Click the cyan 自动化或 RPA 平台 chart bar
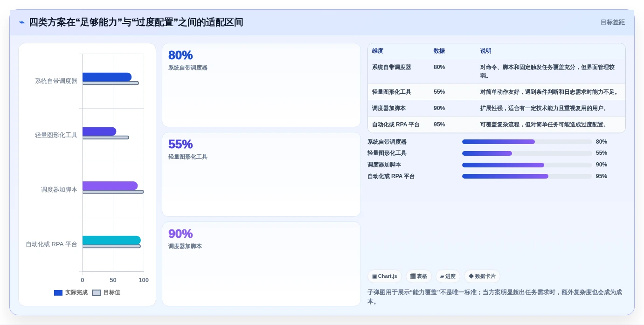The width and height of the screenshot is (644, 325). (111, 240)
